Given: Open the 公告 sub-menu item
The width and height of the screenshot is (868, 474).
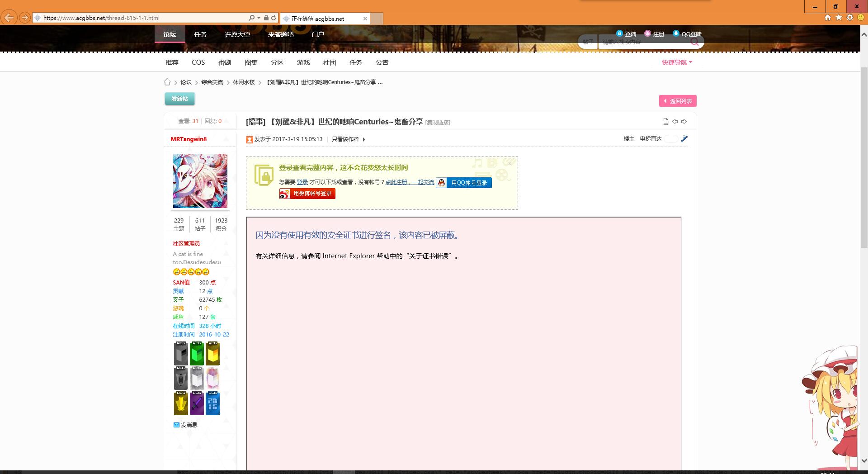Looking at the screenshot, I should [x=382, y=62].
